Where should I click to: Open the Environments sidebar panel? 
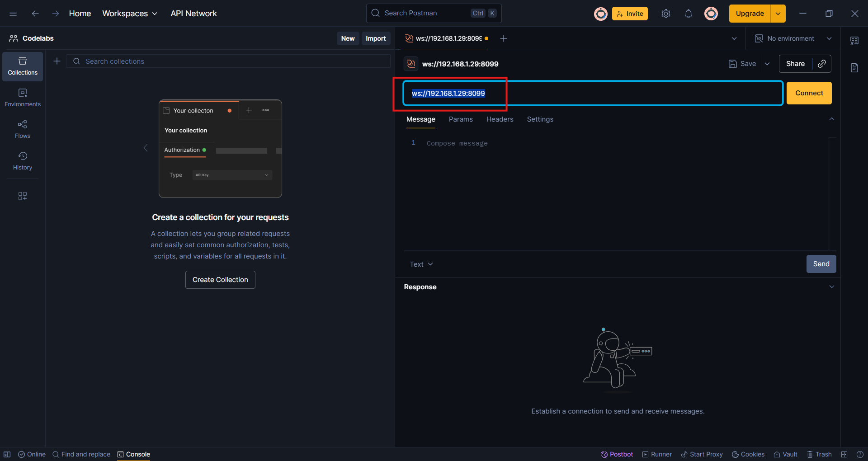(23, 98)
